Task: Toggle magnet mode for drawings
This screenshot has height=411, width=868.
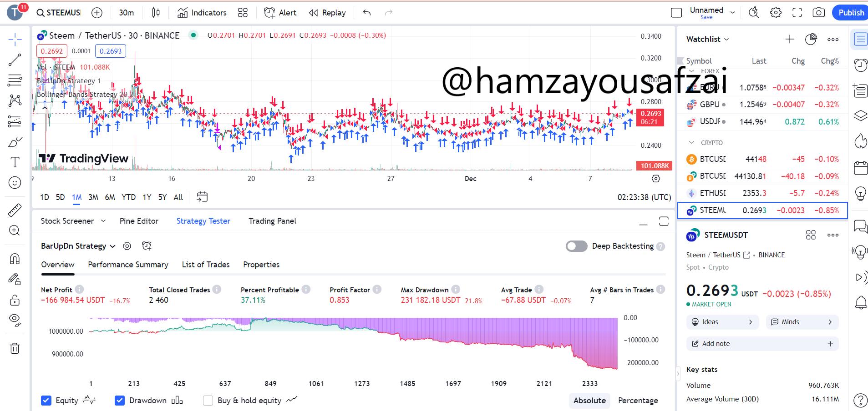Action: pyautogui.click(x=15, y=259)
